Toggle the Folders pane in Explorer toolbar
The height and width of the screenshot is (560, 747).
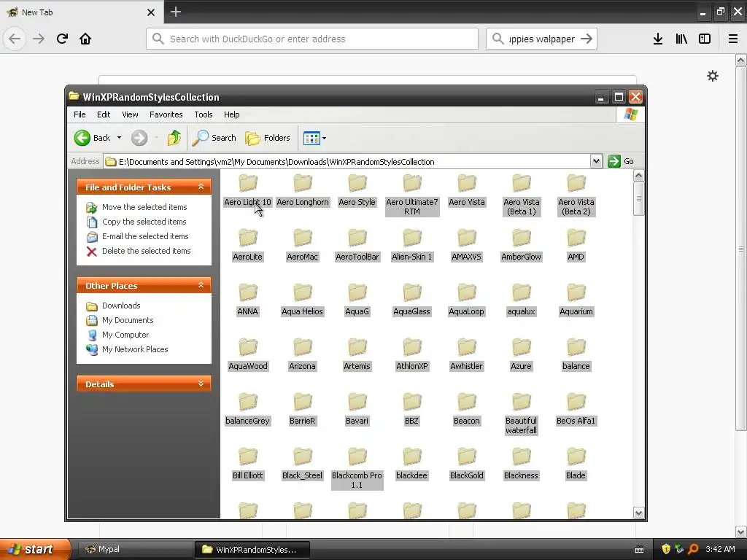(x=267, y=138)
